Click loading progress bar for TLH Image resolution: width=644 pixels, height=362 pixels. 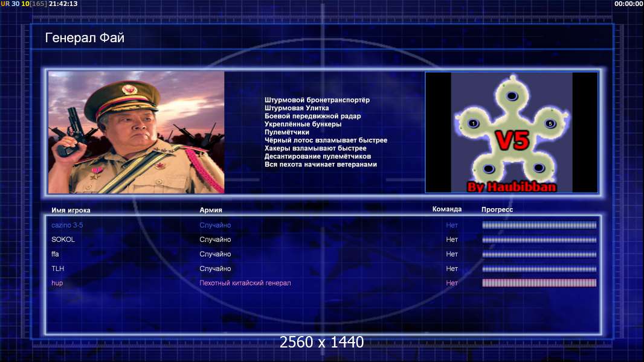point(539,269)
